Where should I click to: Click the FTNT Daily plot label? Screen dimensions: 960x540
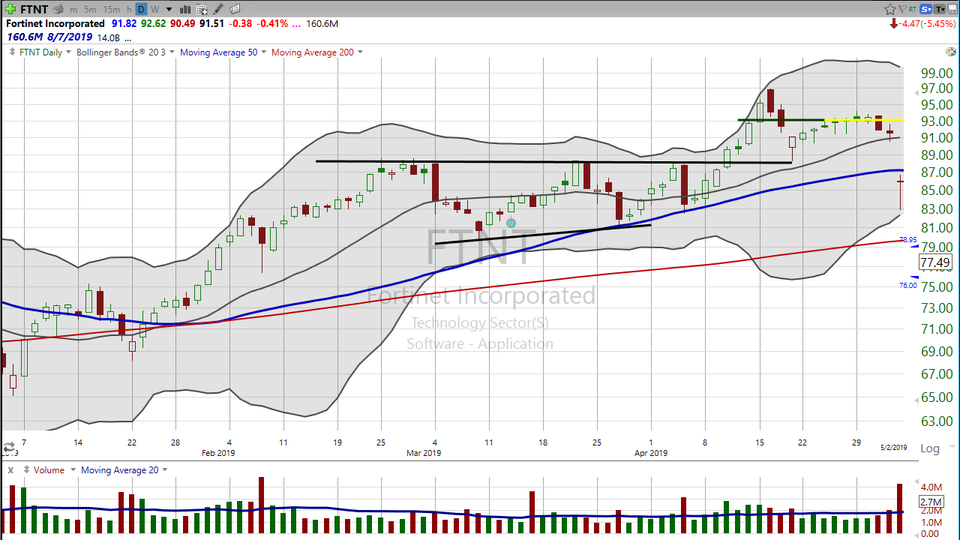pyautogui.click(x=40, y=52)
